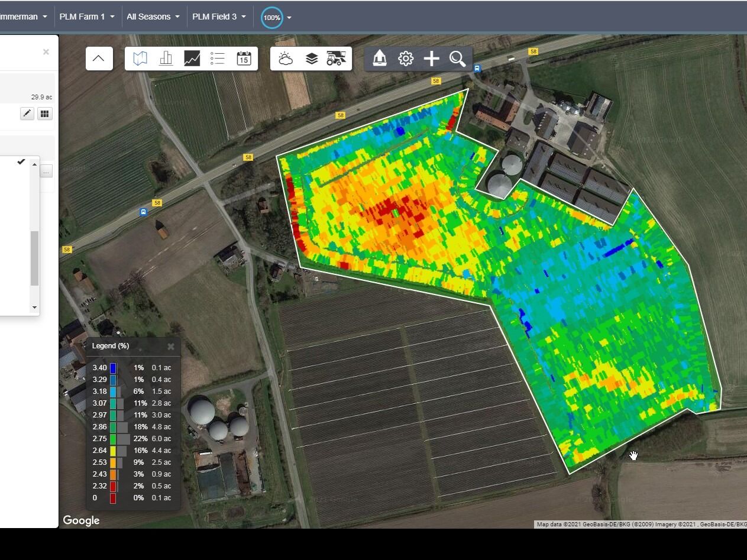This screenshot has height=560, width=747.
Task: Switch to the map view icon
Action: (x=140, y=59)
